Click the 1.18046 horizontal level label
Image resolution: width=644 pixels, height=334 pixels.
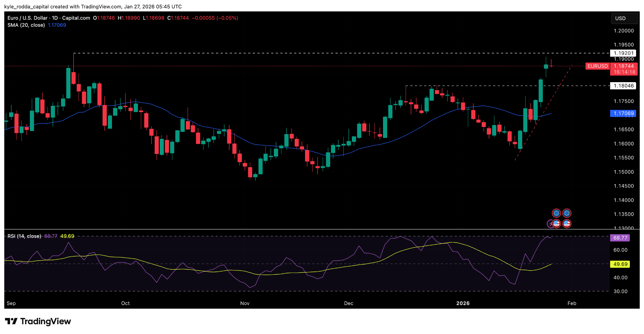[x=624, y=86]
